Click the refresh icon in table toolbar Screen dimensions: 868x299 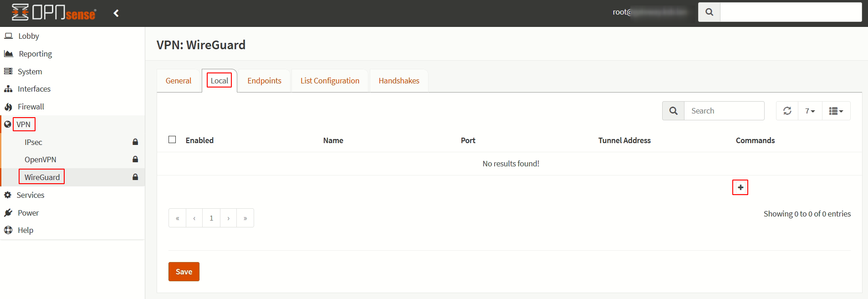coord(787,111)
